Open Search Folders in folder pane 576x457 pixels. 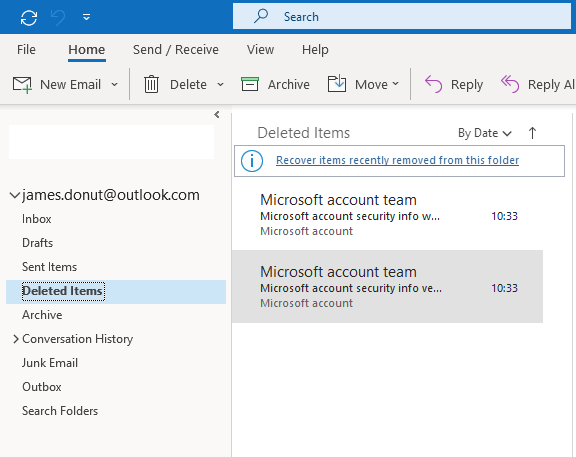pyautogui.click(x=60, y=411)
